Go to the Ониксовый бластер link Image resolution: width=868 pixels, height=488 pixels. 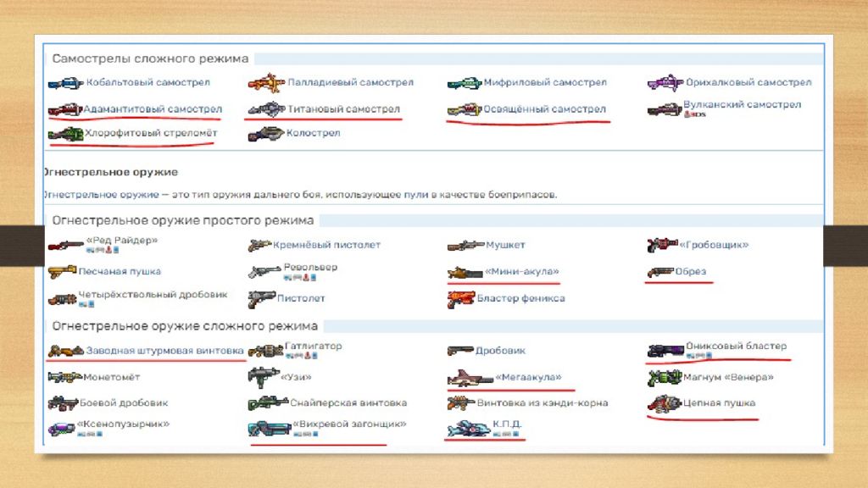[x=737, y=346]
